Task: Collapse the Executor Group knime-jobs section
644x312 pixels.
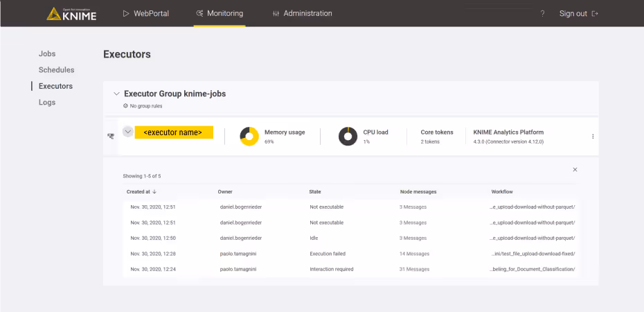Action: click(x=116, y=94)
